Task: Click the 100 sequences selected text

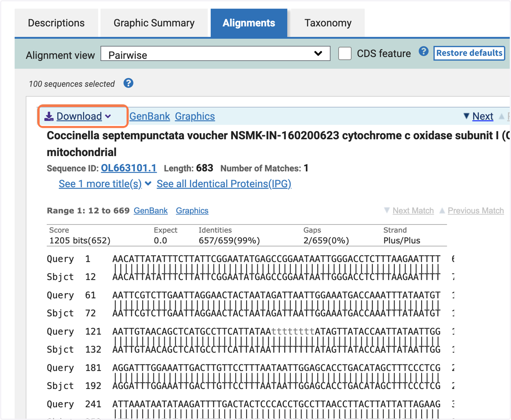Action: (72, 84)
